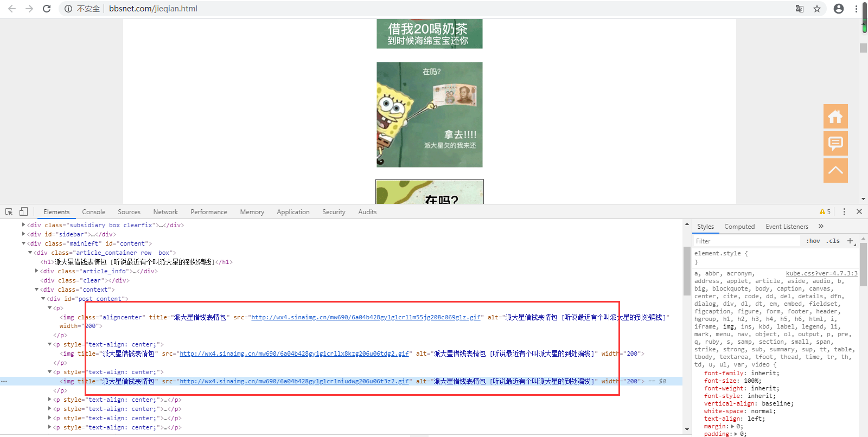Screen dimensions: 868x437
Task: Switch to Sources tab
Action: click(x=129, y=212)
